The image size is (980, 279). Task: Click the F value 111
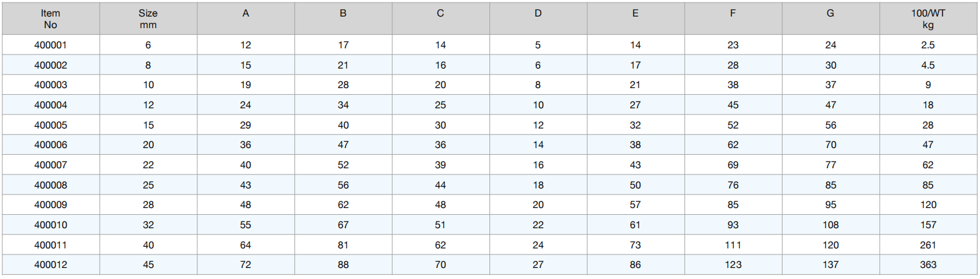(x=733, y=245)
